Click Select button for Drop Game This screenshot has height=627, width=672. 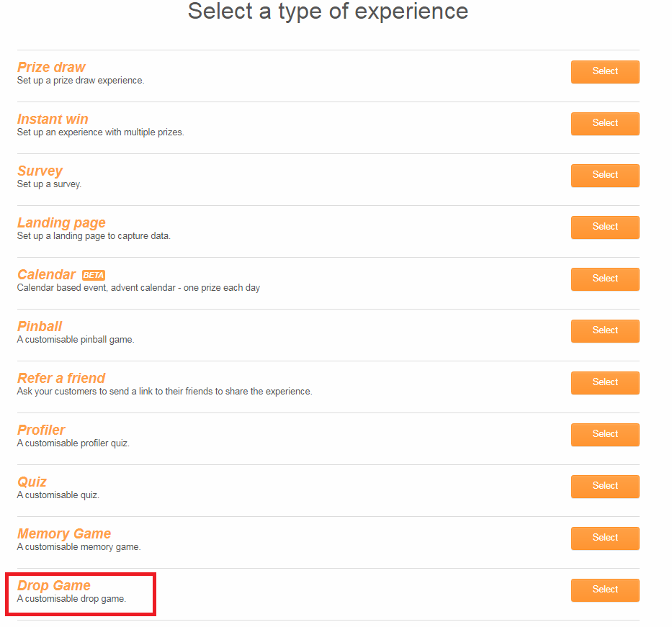[605, 590]
